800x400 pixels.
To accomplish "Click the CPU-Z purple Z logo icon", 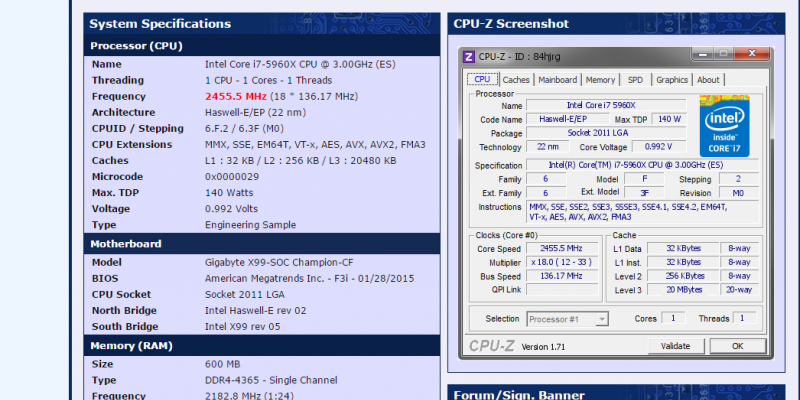I will pos(468,57).
